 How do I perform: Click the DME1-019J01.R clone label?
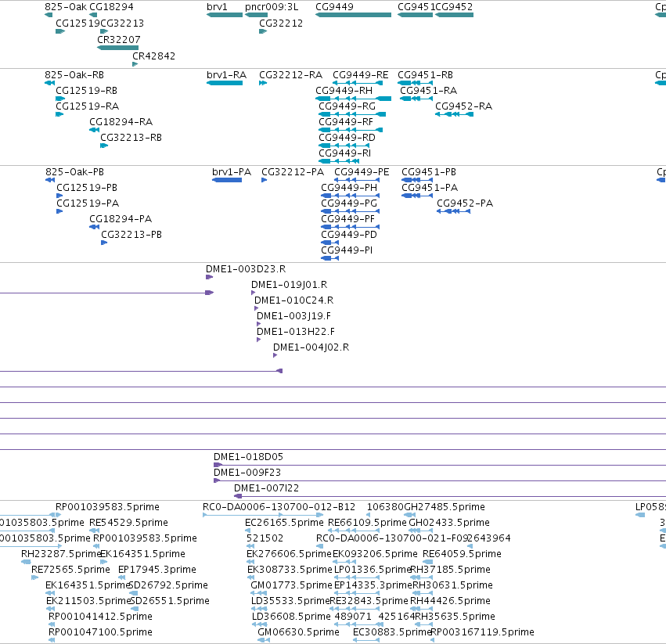[x=289, y=285]
